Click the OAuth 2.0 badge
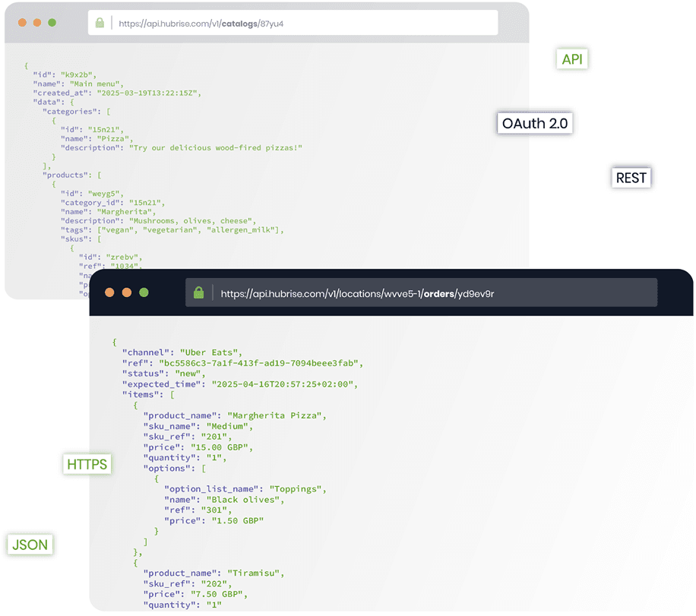The width and height of the screenshot is (696, 616). (534, 122)
